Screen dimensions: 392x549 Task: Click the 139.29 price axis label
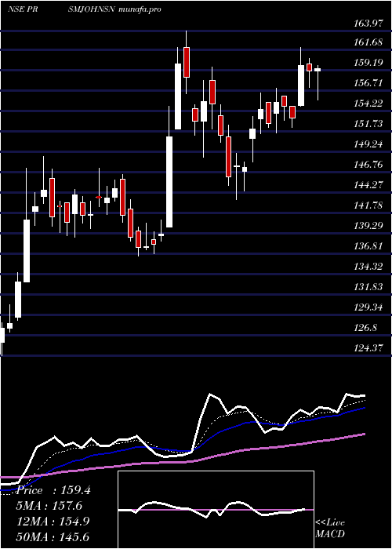point(368,226)
